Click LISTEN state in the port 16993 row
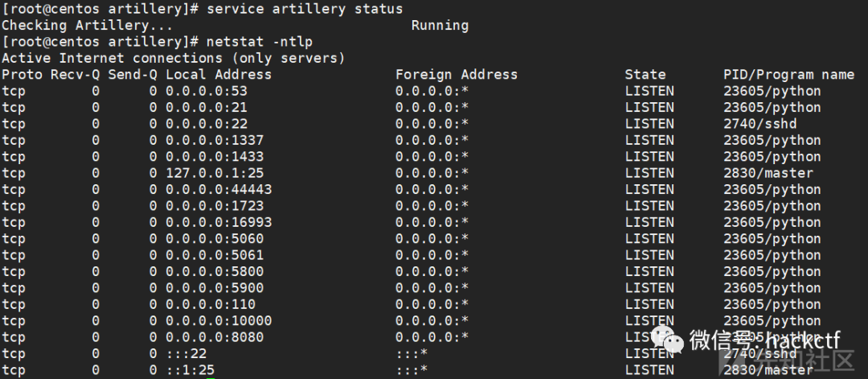Screen dimensions: 868x379 coord(649,222)
